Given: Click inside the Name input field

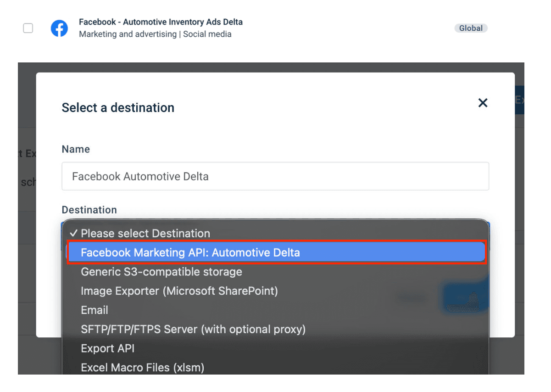Looking at the screenshot, I should click(x=275, y=176).
